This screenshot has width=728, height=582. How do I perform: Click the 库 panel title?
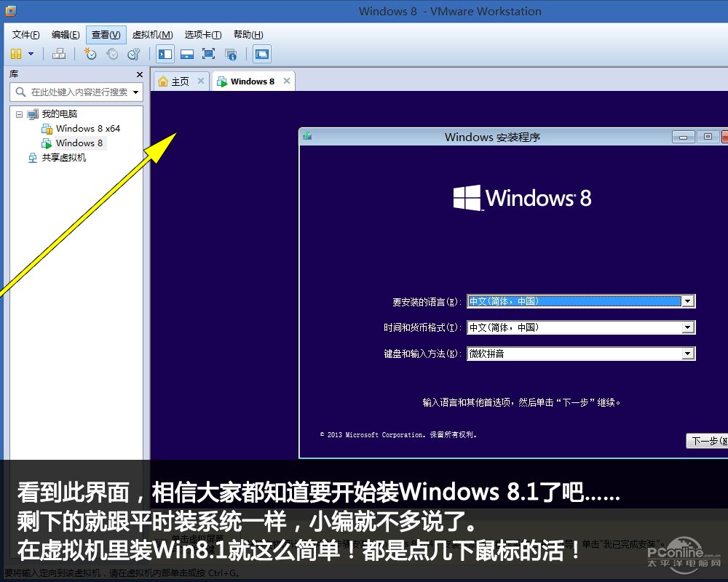point(14,74)
